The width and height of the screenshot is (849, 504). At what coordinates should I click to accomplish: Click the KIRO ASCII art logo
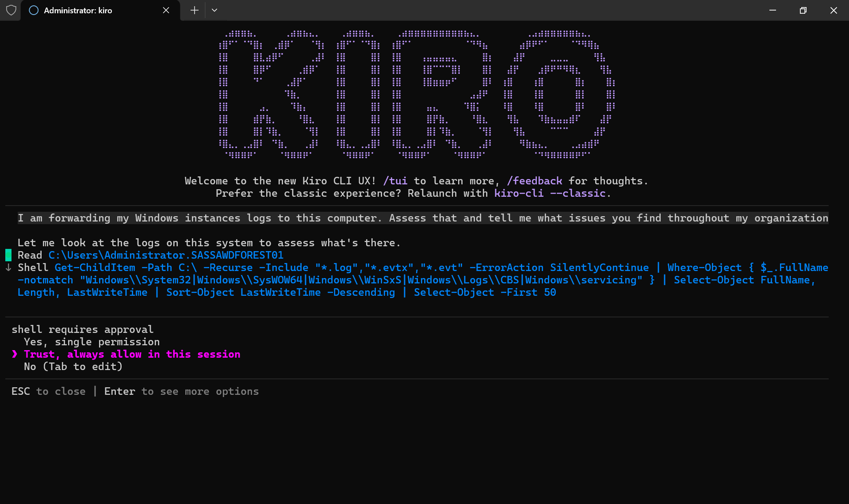[x=417, y=94]
